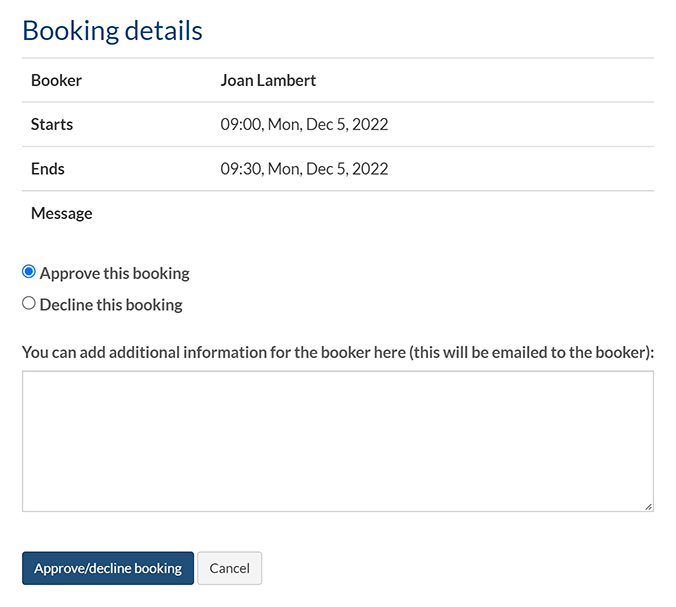
Task: Click the 09:00 start time value
Action: point(240,125)
